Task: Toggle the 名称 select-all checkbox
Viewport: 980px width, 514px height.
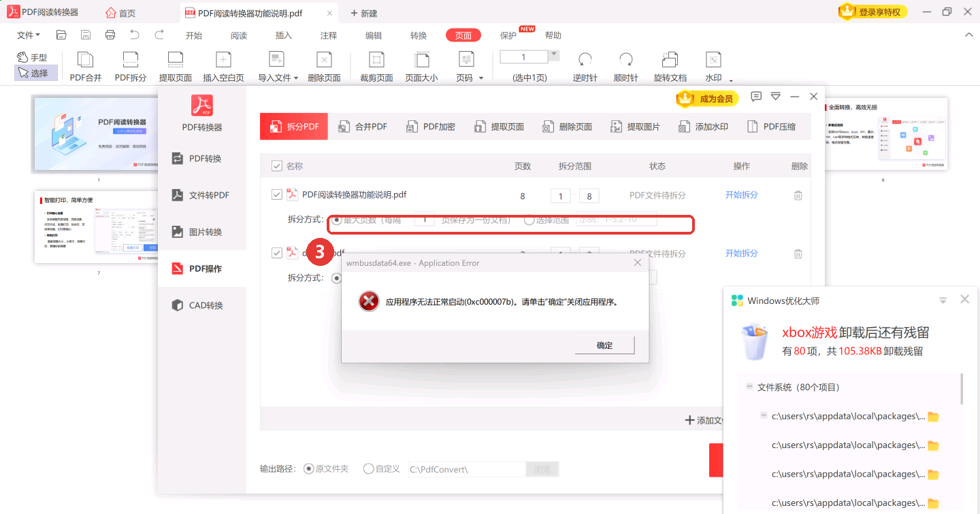Action: [x=277, y=166]
